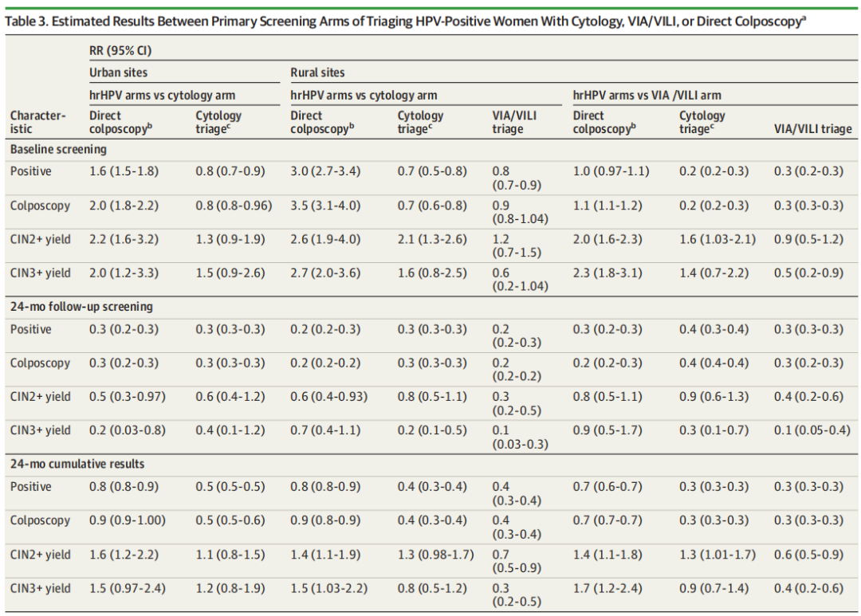Click the value 0.2 (0.03-0.8)
Screen dimensions: 861x616
(x=128, y=430)
